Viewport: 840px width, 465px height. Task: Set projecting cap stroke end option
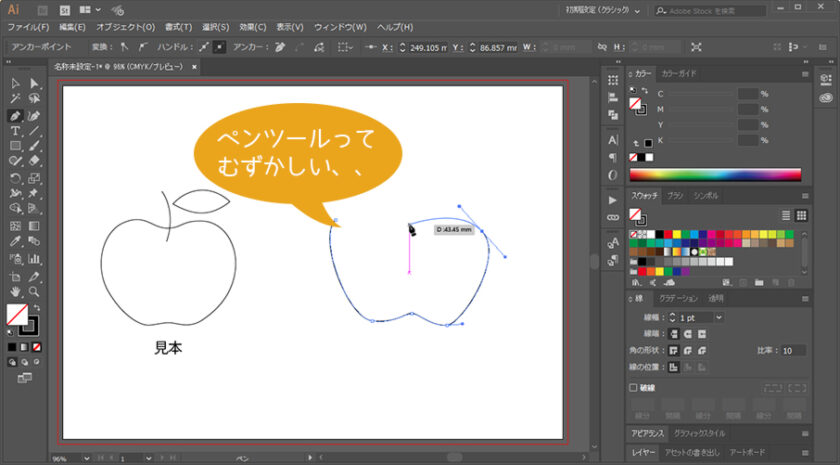pos(702,334)
